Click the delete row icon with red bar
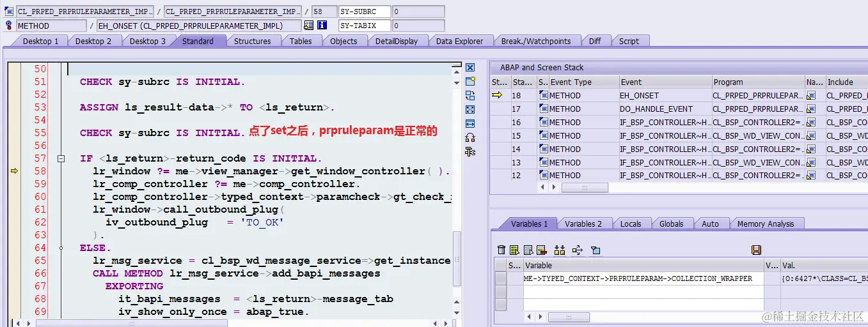Viewport: 868px width, 327px height. point(541,250)
